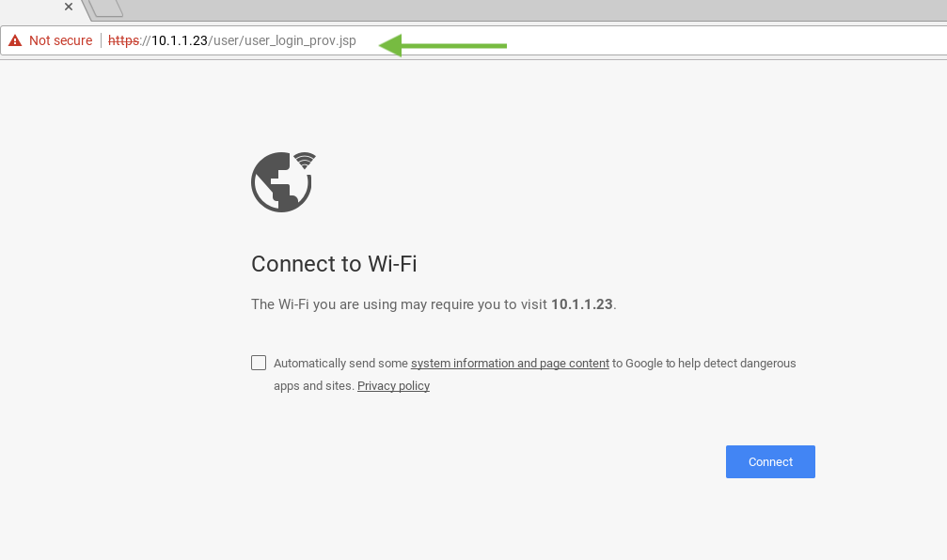Click the "Connect to Wi-Fi" heading

(334, 264)
